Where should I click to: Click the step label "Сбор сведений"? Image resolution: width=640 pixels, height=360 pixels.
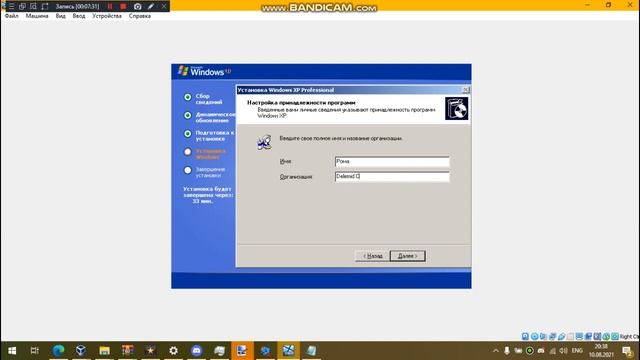[209, 99]
